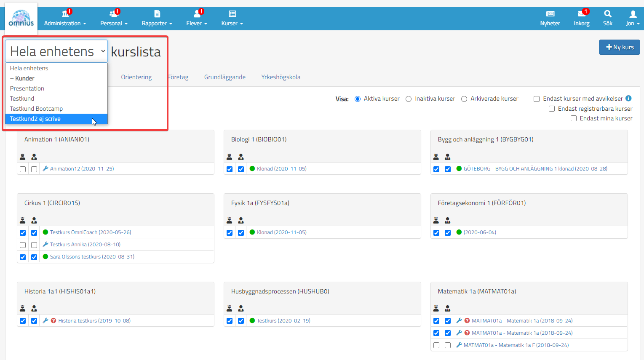The height and width of the screenshot is (360, 644).
Task: Click the info icon beside avvikelser
Action: pyautogui.click(x=628, y=99)
